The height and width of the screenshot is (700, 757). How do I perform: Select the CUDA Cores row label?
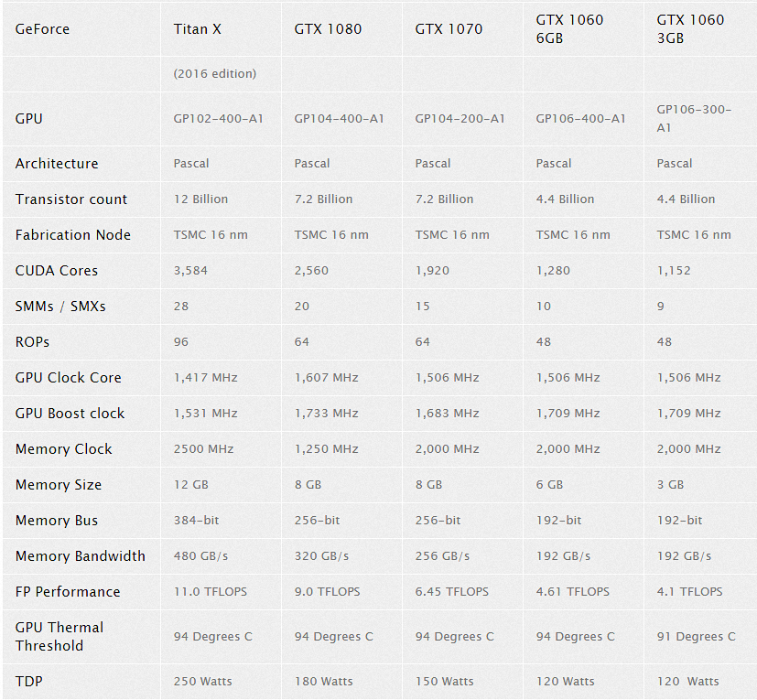[x=57, y=271]
